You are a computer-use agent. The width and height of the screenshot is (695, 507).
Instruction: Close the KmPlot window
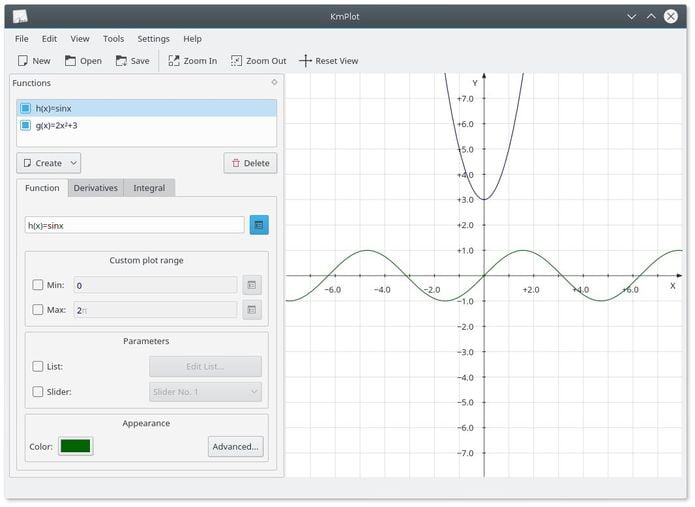pyautogui.click(x=671, y=16)
